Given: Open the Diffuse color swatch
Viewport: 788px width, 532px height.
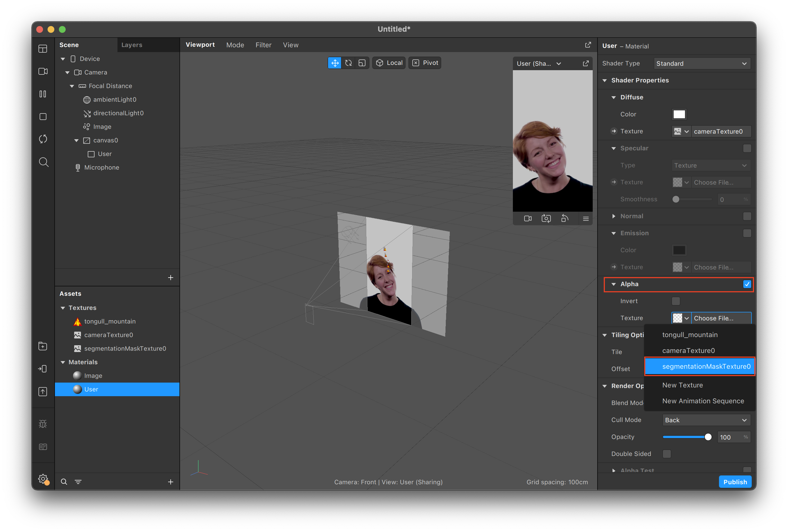Looking at the screenshot, I should [x=679, y=114].
